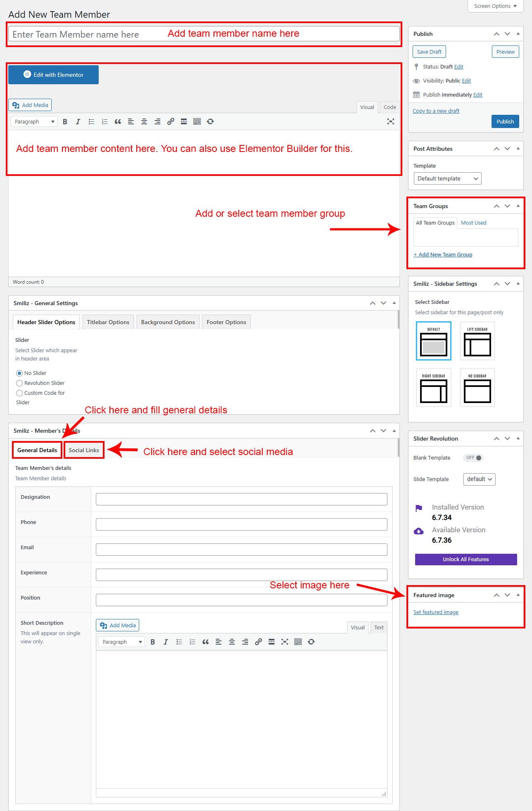Click the Designation input field
Image resolution: width=532 pixels, height=811 pixels.
click(241, 499)
